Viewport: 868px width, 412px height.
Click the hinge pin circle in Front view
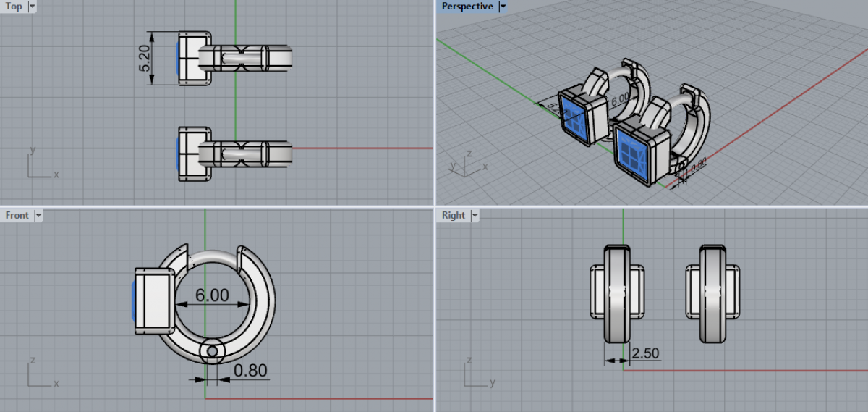212,351
